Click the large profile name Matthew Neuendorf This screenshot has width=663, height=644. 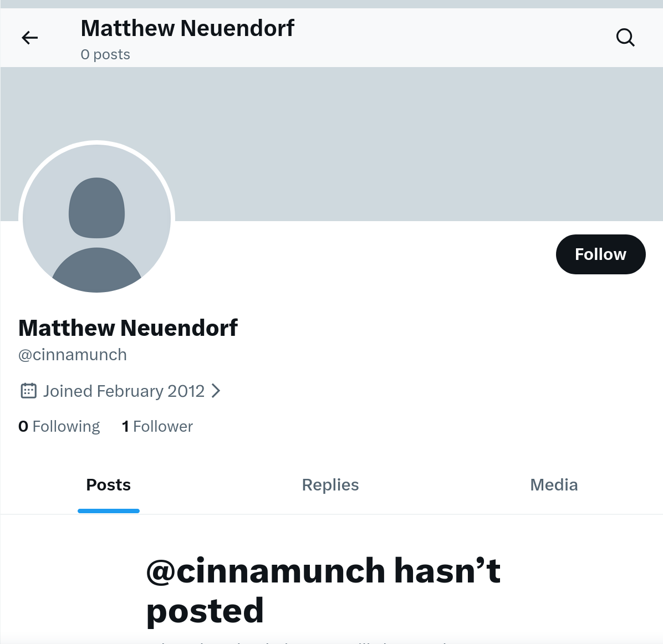[128, 328]
